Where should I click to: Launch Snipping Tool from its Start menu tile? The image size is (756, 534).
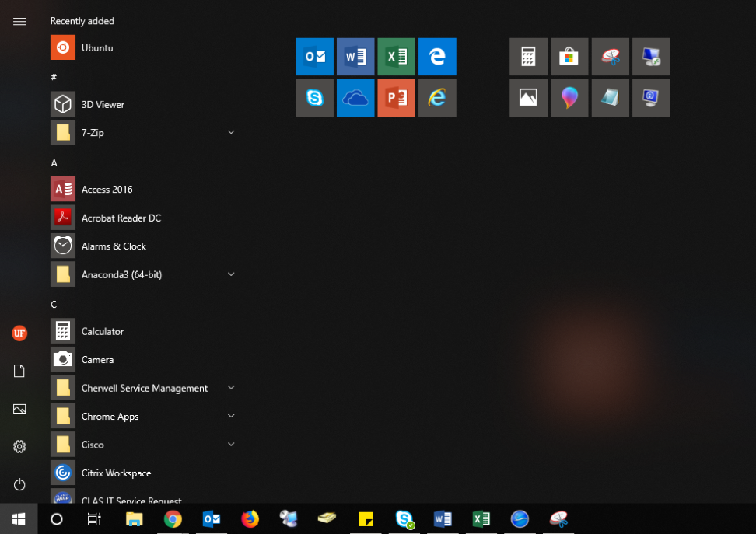click(x=611, y=57)
